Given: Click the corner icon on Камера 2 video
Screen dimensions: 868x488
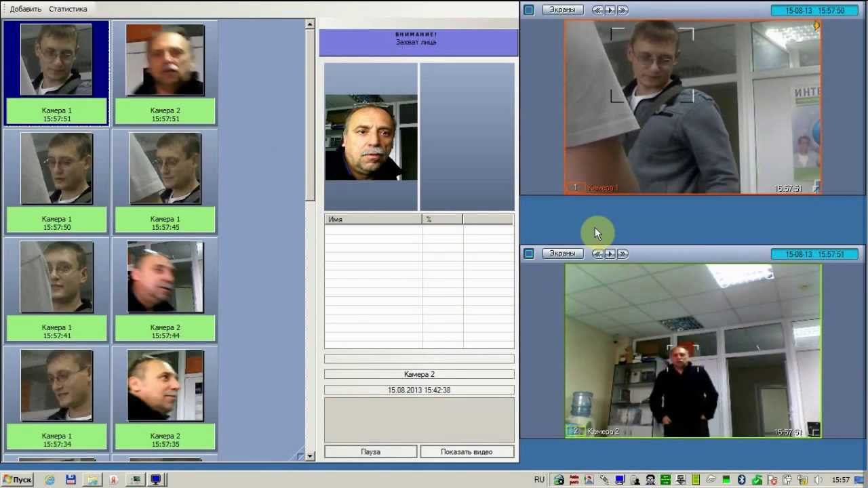Looking at the screenshot, I should pos(815,432).
